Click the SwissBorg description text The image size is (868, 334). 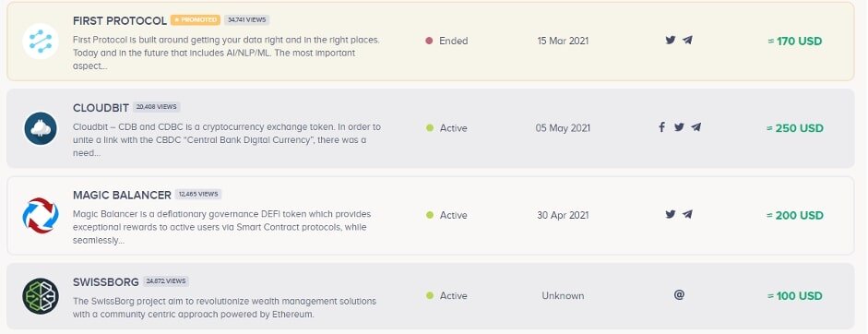click(225, 307)
